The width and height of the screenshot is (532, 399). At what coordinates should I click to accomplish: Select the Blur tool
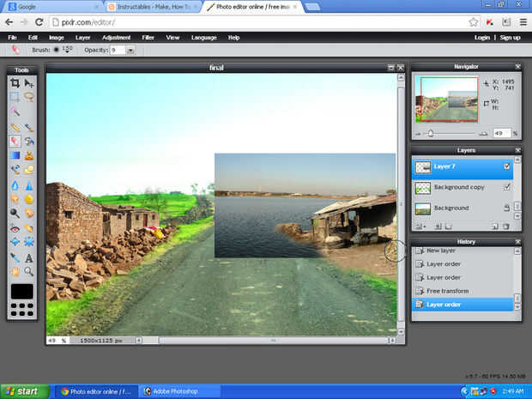15,185
